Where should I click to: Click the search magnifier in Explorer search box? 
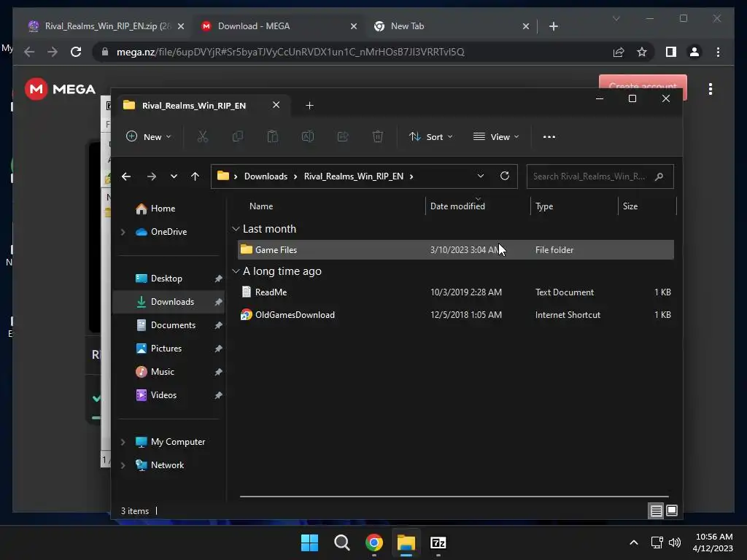(659, 176)
